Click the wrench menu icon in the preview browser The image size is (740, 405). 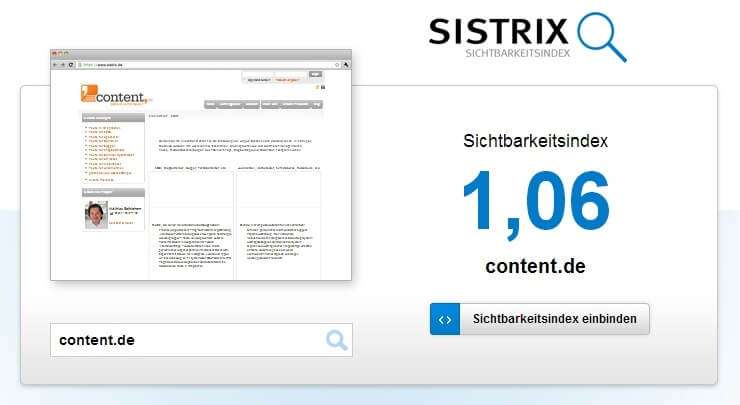coord(346,65)
